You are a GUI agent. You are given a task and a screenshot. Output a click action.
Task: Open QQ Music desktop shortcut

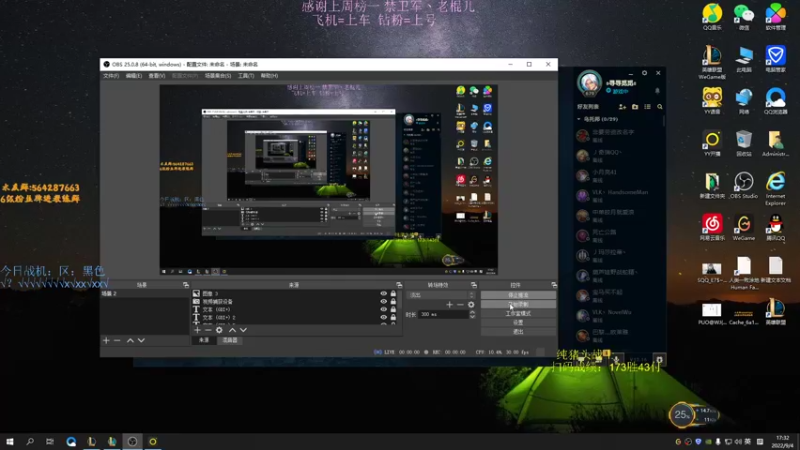tap(712, 17)
